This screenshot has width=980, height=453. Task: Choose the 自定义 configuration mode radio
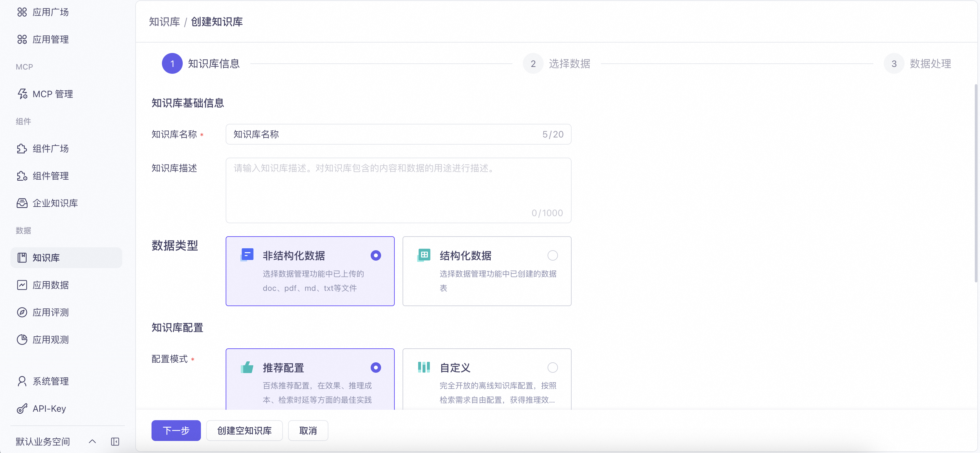click(x=552, y=368)
